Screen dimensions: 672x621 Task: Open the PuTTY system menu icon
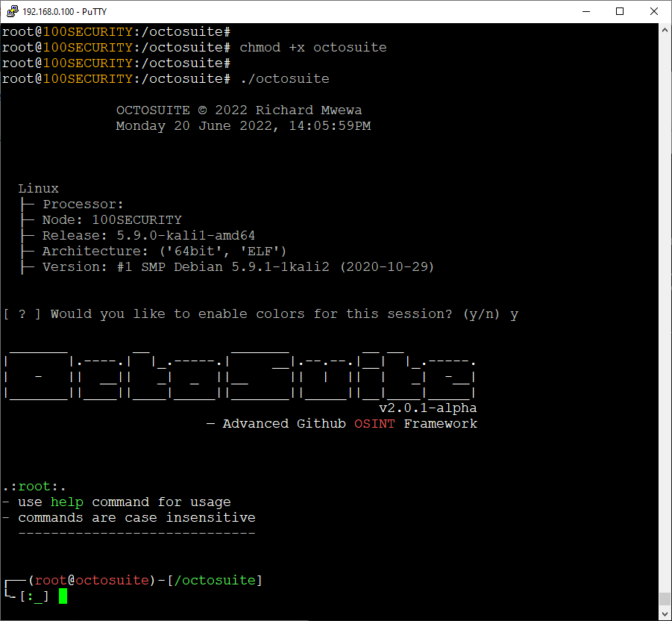(x=11, y=11)
